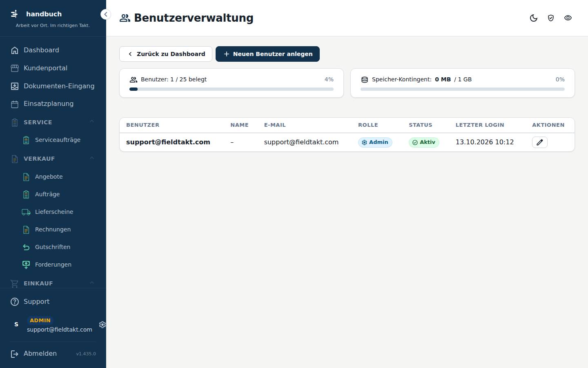Click Abmelden to log out
Viewport: 588px width, 368px height.
coord(40,354)
